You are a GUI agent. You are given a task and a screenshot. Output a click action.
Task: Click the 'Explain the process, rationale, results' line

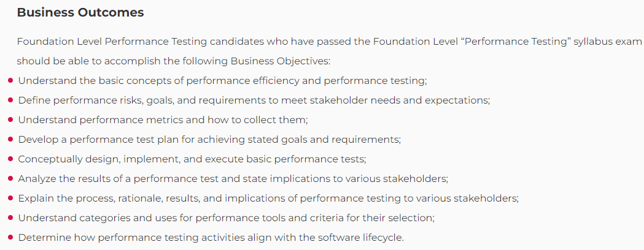pyautogui.click(x=268, y=199)
